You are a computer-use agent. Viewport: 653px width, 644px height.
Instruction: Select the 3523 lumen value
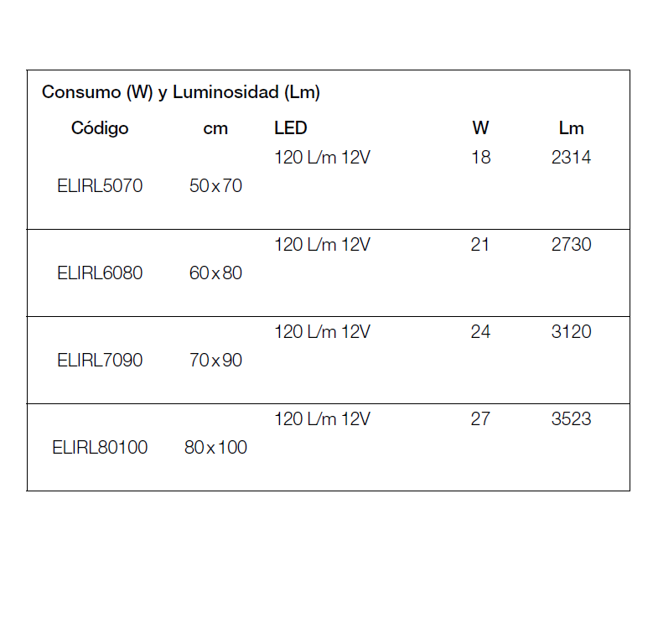(571, 419)
